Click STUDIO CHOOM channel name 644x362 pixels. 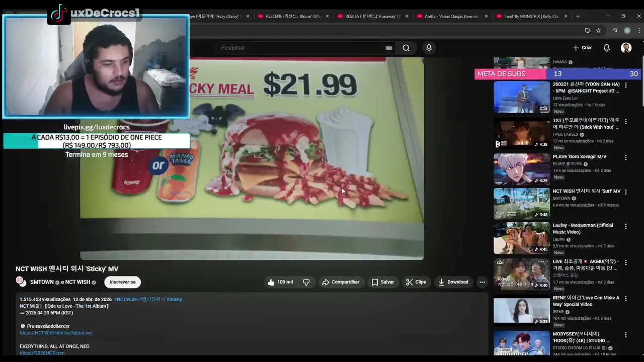[580, 348]
